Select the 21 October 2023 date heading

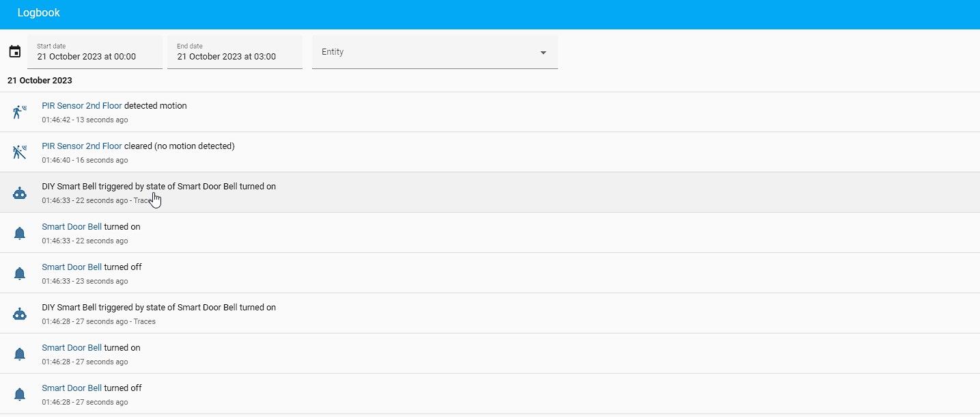[x=40, y=80]
